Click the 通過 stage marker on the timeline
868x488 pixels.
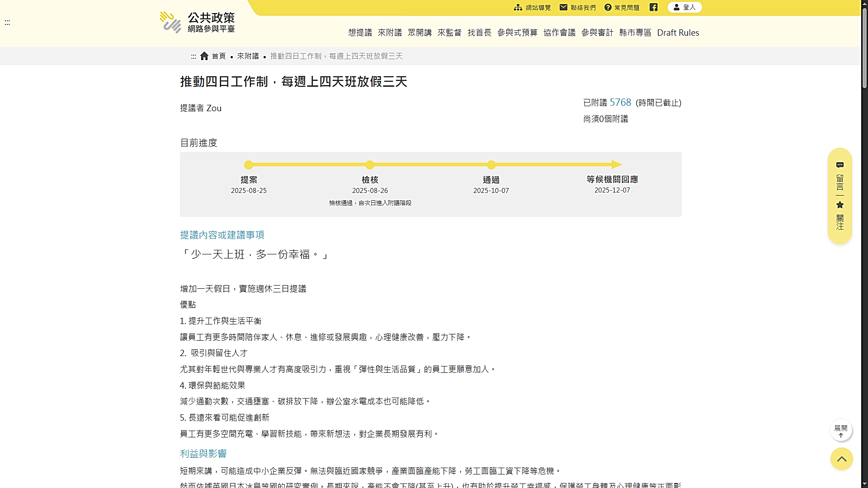point(491,165)
